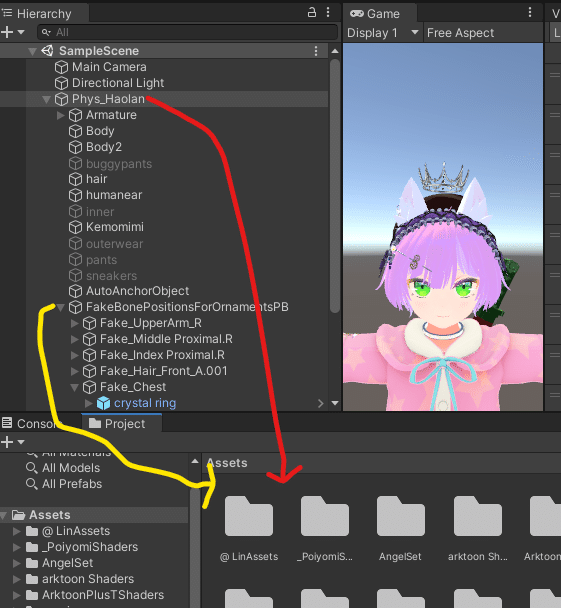Click the FakeBonePositionsForOrnamentsPB cube icon
This screenshot has height=608, width=561.
[75, 307]
